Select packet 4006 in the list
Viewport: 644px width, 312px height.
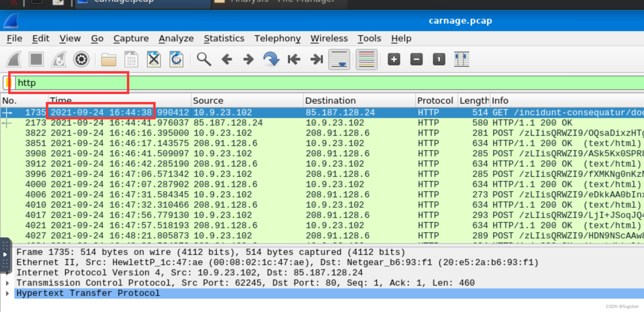(x=322, y=195)
